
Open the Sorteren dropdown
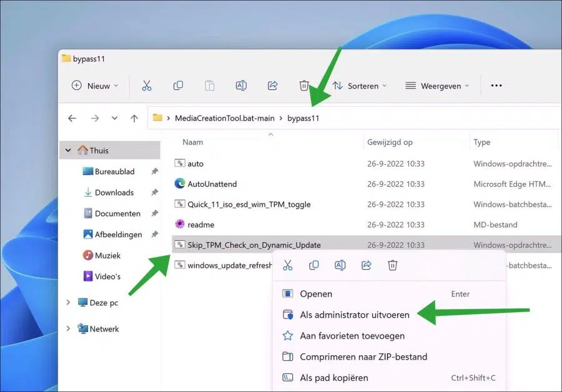(x=360, y=86)
